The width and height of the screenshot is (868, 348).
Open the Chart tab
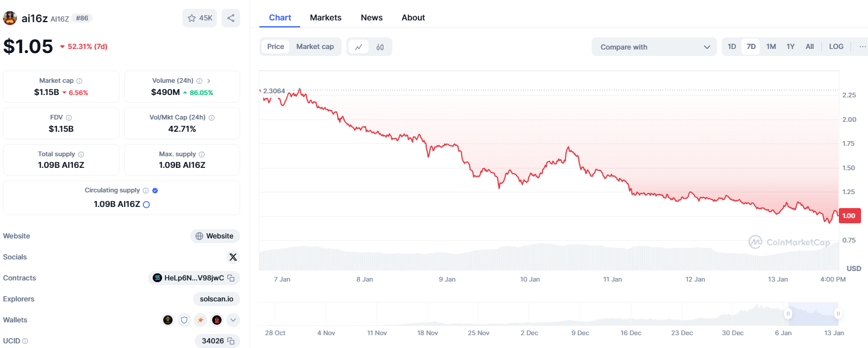[x=280, y=17]
